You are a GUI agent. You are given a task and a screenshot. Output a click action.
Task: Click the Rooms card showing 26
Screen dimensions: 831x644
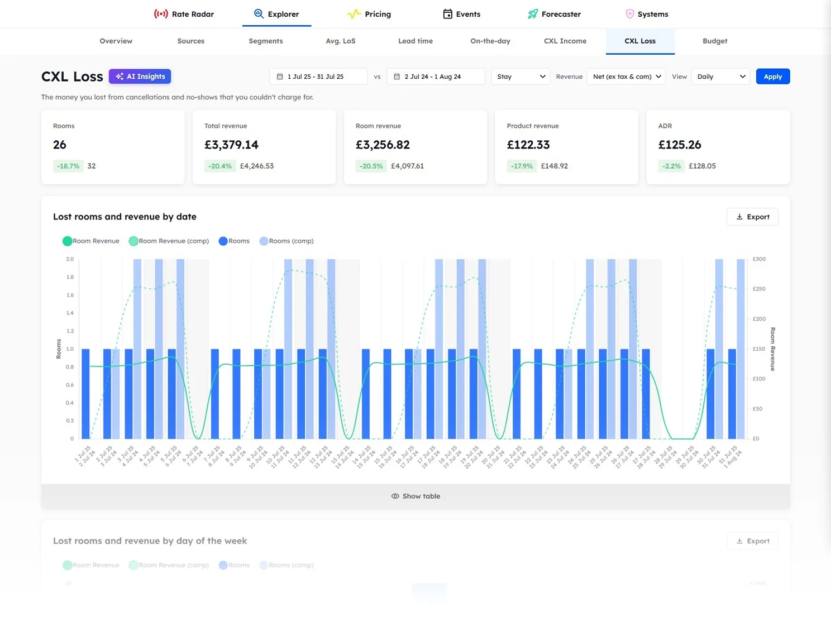click(113, 147)
